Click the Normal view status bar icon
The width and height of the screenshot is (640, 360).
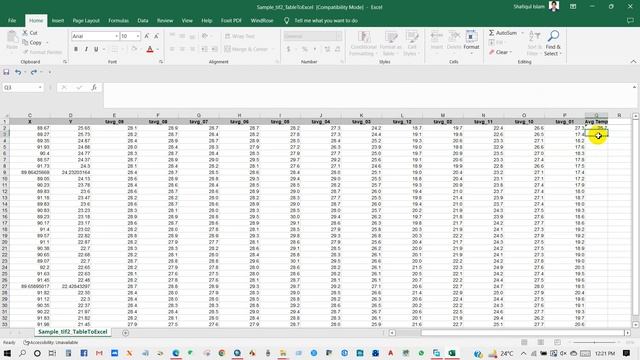coord(524,342)
